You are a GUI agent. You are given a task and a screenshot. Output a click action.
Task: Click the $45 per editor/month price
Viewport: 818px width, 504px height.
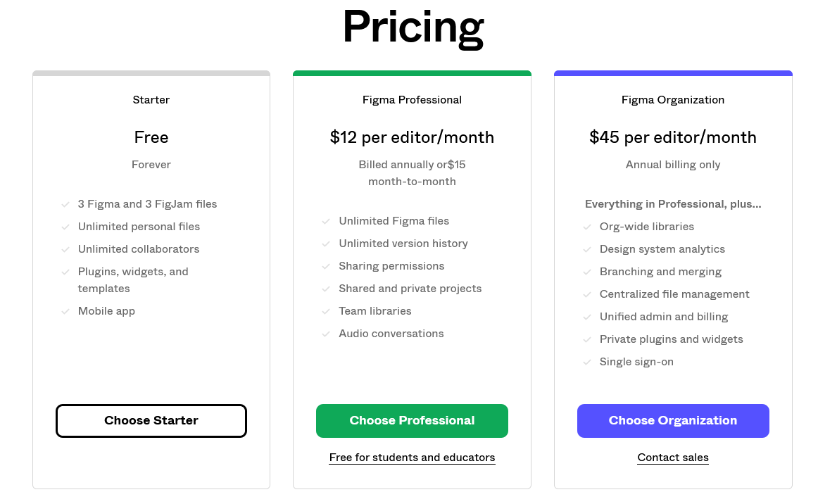pos(673,137)
